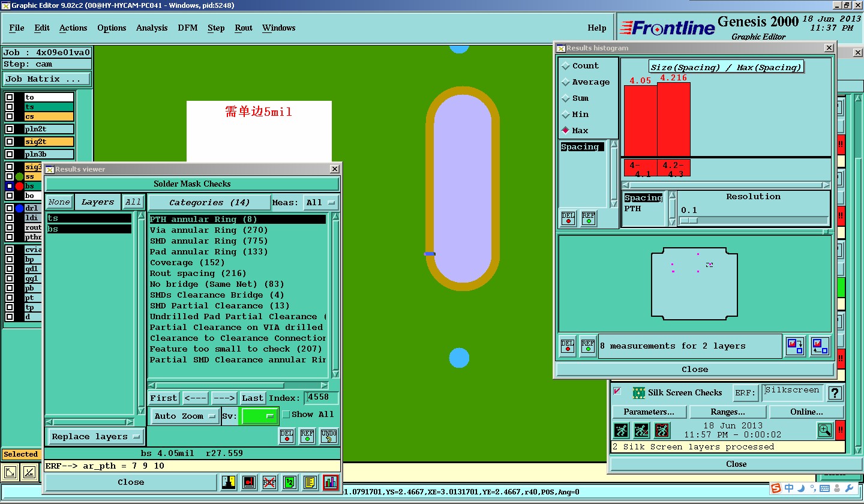The width and height of the screenshot is (864, 504).
Task: Click the diagonal arrow icon below Selected
Action: coord(10,473)
